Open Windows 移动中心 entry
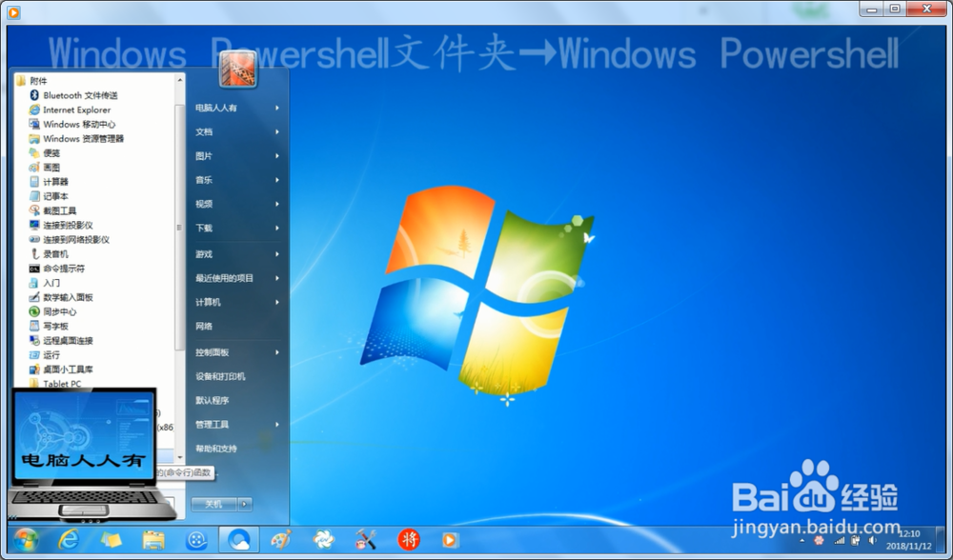This screenshot has width=953, height=560. (71, 124)
